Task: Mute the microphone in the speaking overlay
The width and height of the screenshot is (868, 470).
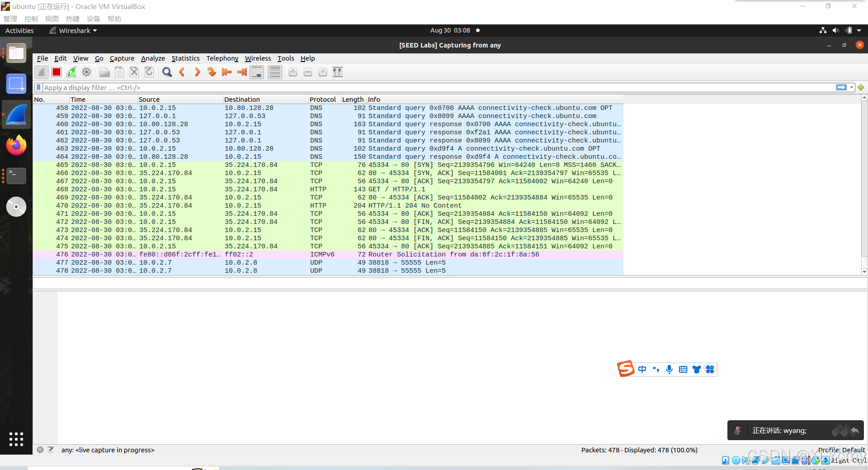Action: click(x=738, y=430)
